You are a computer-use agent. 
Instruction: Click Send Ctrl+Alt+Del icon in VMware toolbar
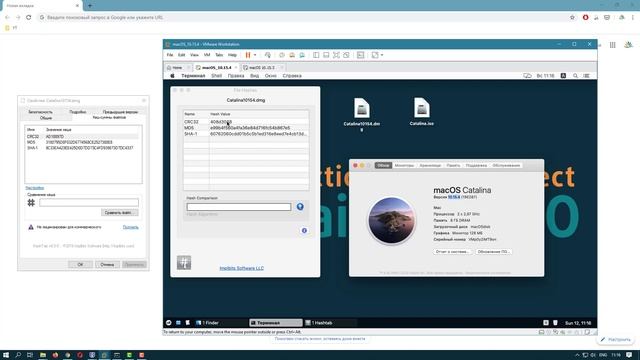point(268,55)
